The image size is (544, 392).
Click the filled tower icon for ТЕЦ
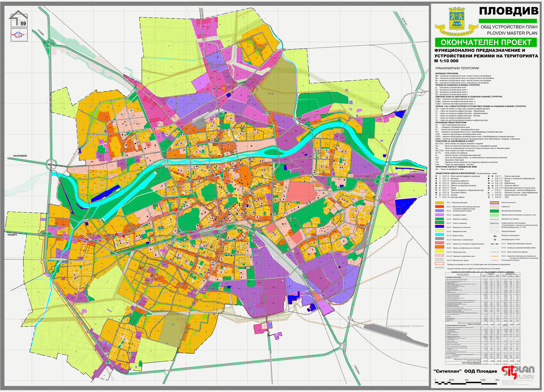pyautogui.click(x=489, y=197)
